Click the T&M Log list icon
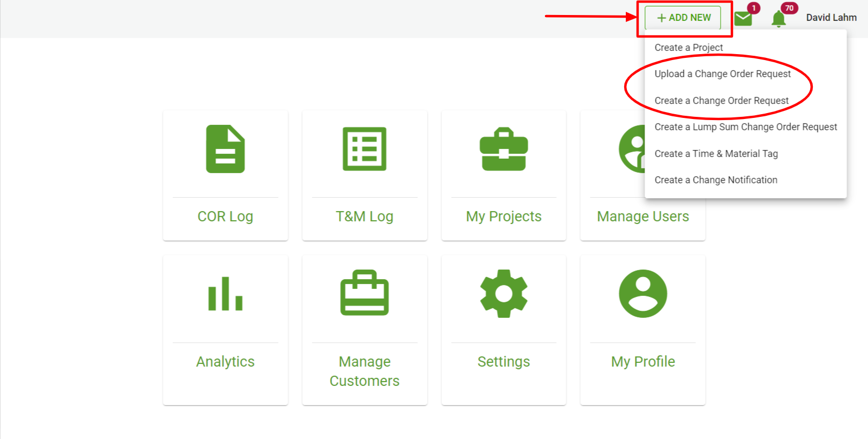Screen dimensions: 868x439 364,149
